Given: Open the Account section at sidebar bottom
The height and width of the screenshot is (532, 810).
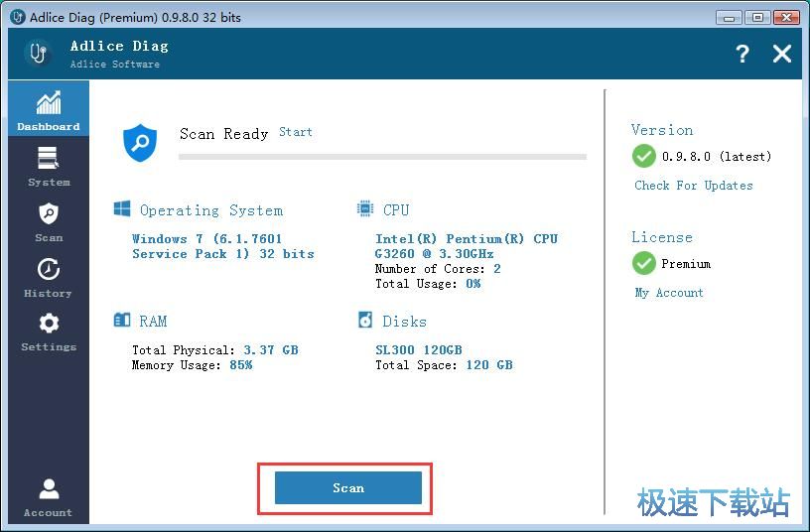Looking at the screenshot, I should point(49,497).
